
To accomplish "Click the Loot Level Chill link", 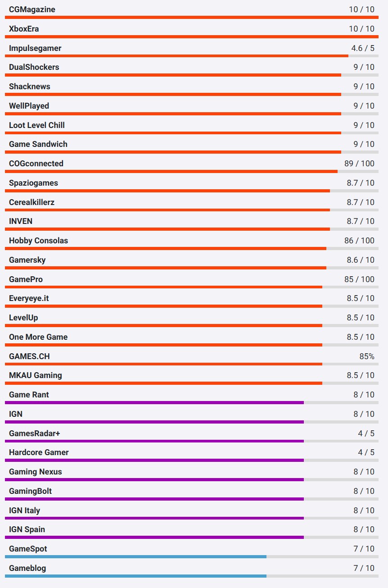I will pyautogui.click(x=37, y=125).
